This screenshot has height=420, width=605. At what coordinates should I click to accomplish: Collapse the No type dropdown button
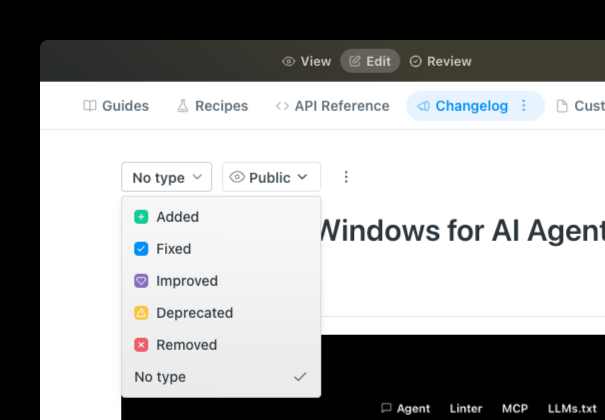click(167, 177)
